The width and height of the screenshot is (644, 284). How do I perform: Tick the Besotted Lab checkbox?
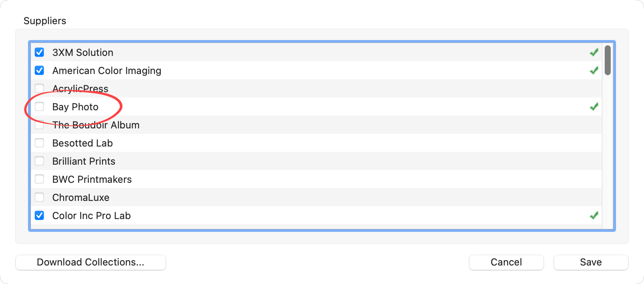pos(39,143)
